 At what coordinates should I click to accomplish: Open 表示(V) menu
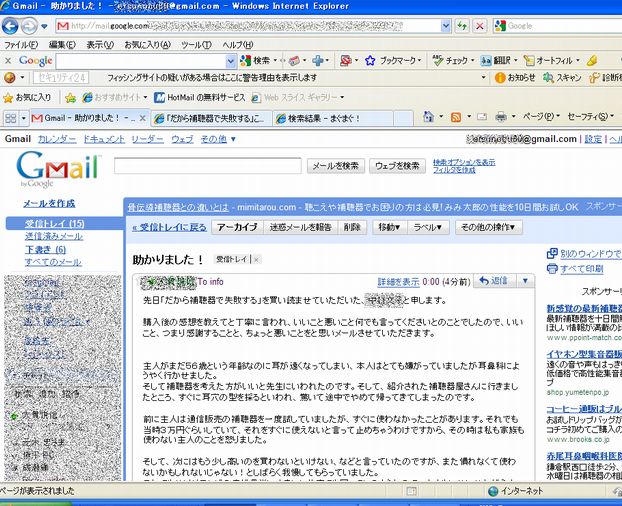pyautogui.click(x=100, y=44)
